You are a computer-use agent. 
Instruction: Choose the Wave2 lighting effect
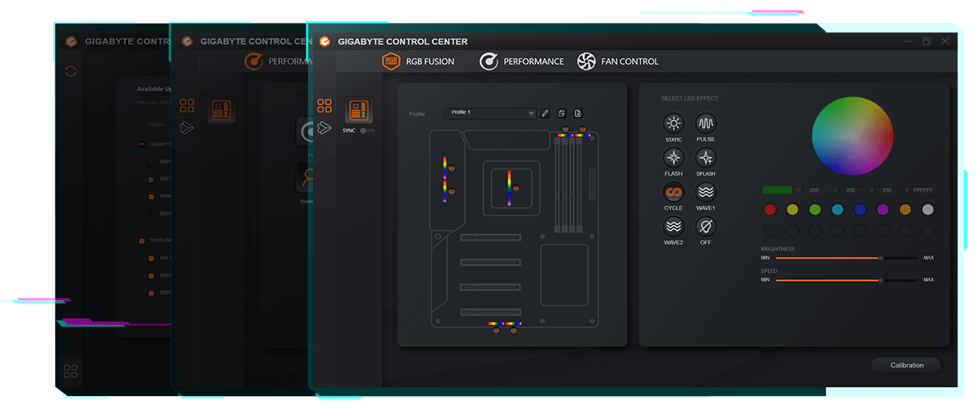(x=673, y=226)
